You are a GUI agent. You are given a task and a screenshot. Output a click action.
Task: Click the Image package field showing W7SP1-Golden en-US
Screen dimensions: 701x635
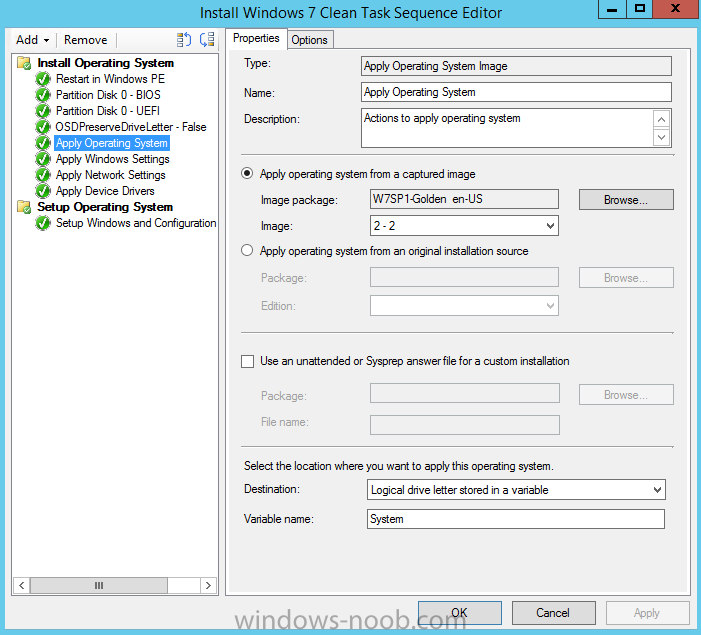pyautogui.click(x=464, y=199)
